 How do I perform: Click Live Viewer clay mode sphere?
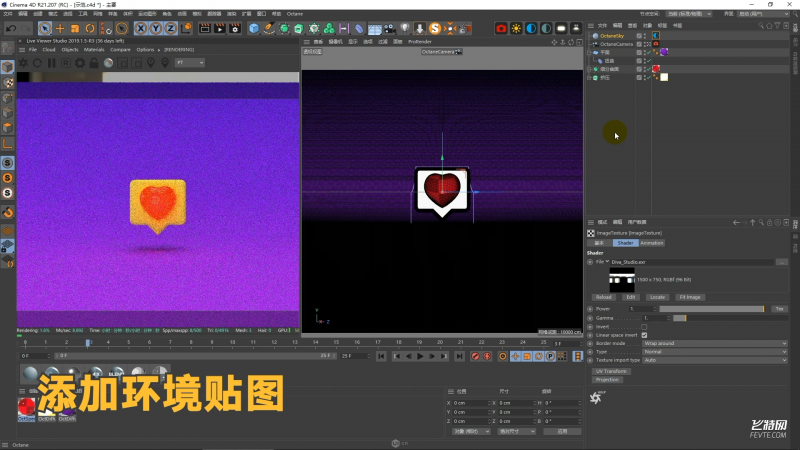coord(108,63)
